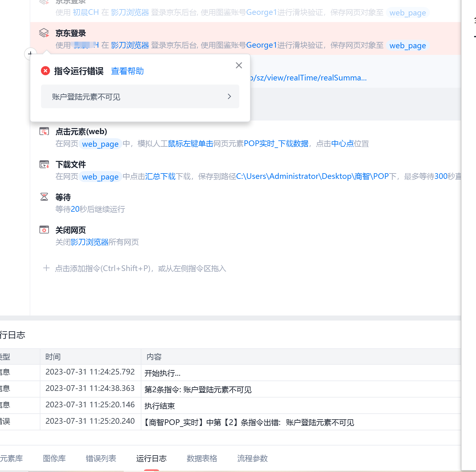Select the 等待 step title
Image resolution: width=476 pixels, height=472 pixels.
[63, 197]
